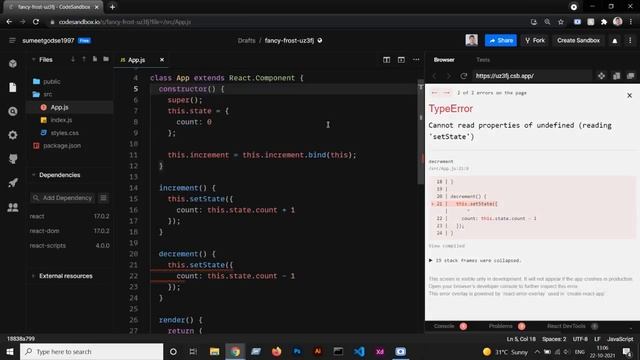Click the Share button

coord(501,40)
